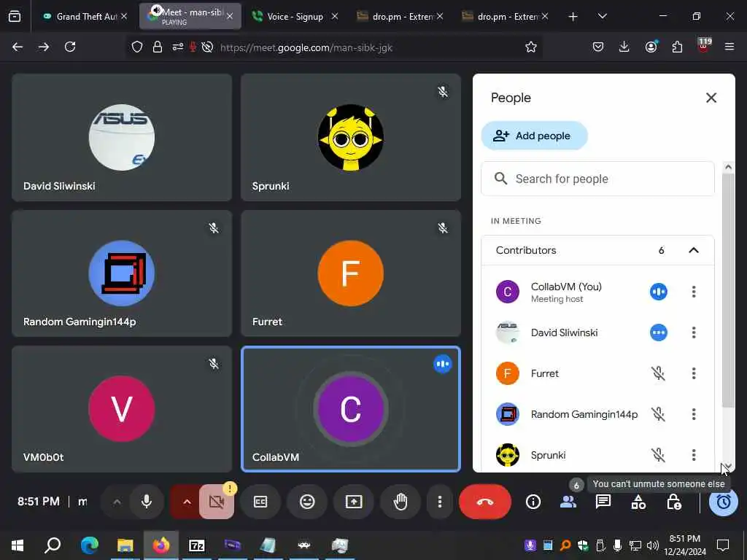Open Windows Start menu

pyautogui.click(x=18, y=545)
